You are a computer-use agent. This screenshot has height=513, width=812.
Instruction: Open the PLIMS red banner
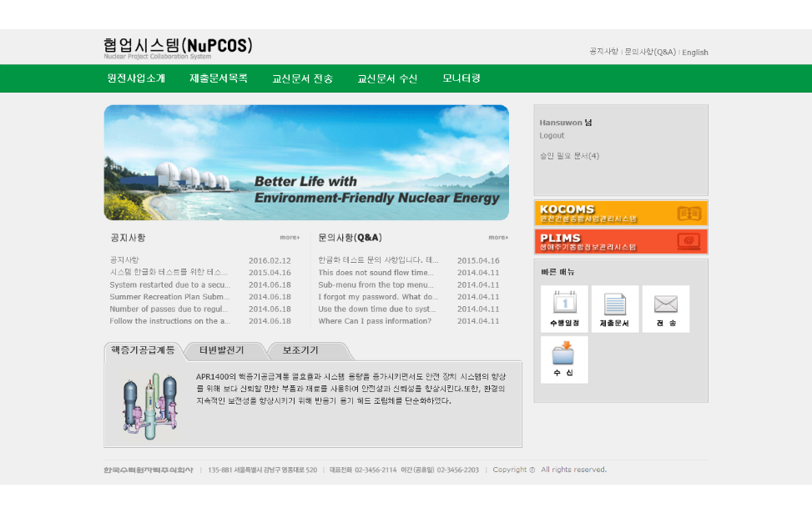(x=621, y=242)
